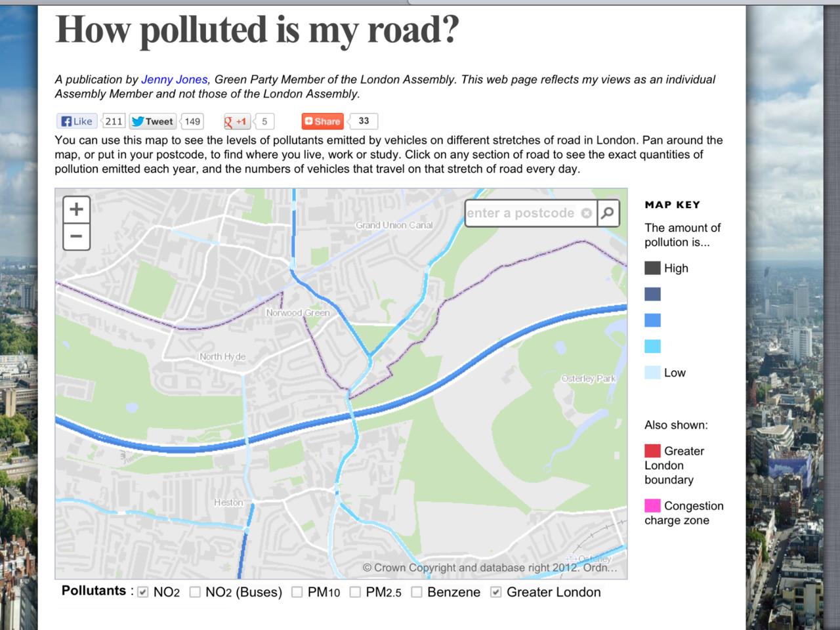Click the enter a postcode field
This screenshot has height=630, width=840.
tap(520, 213)
